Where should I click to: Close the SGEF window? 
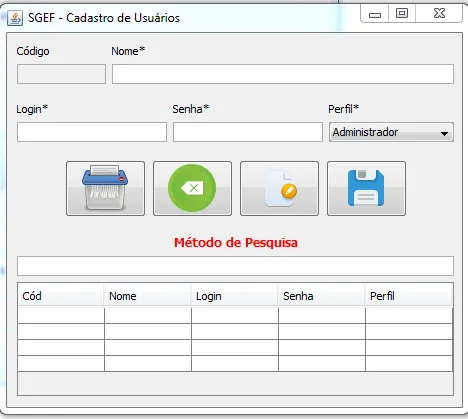[439, 14]
